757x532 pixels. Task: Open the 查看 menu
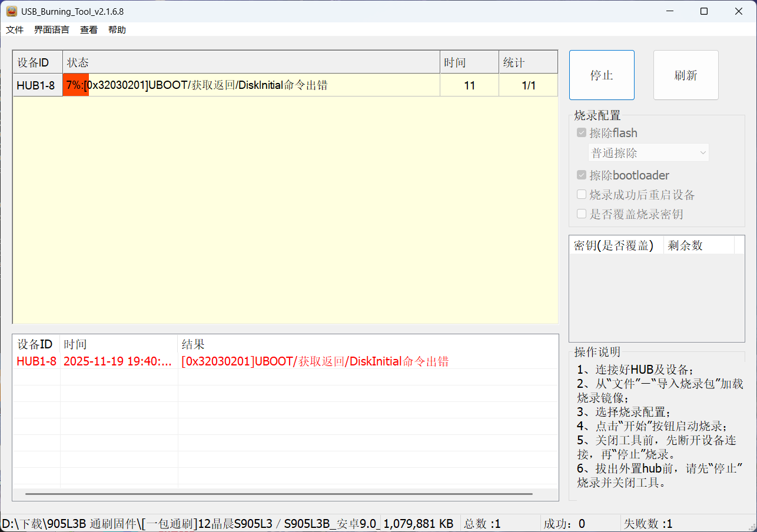89,30
